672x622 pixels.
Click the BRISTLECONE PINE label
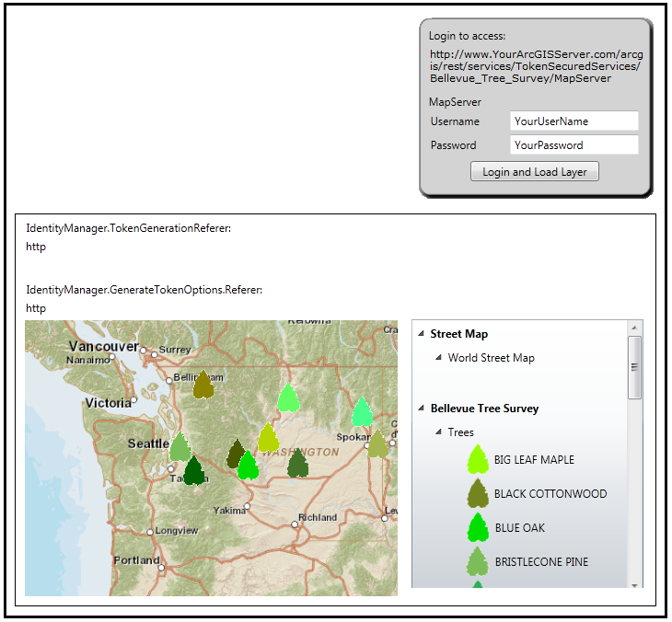tap(541, 561)
